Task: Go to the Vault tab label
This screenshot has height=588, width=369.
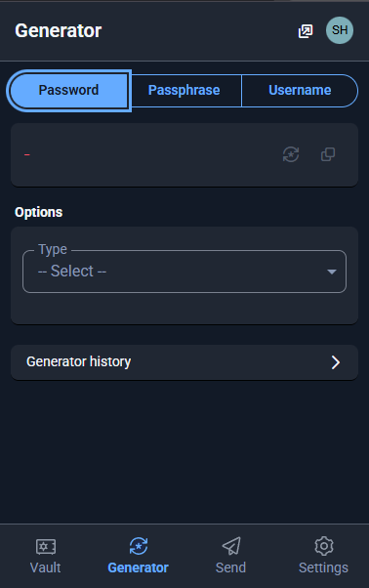Action: [x=45, y=567]
